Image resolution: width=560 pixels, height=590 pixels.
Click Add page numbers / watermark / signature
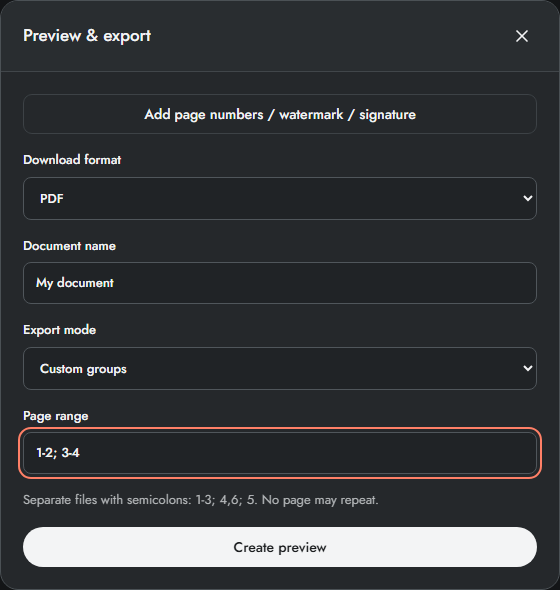[x=280, y=114]
